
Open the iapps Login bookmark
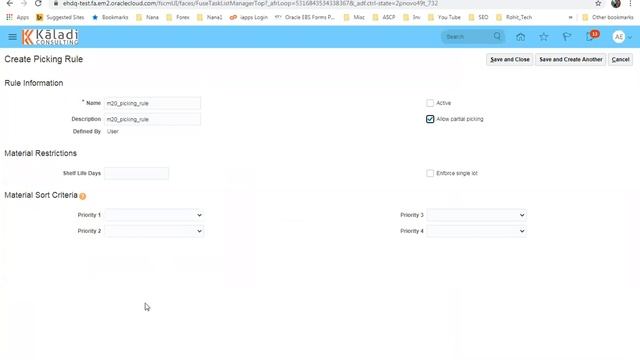click(249, 18)
